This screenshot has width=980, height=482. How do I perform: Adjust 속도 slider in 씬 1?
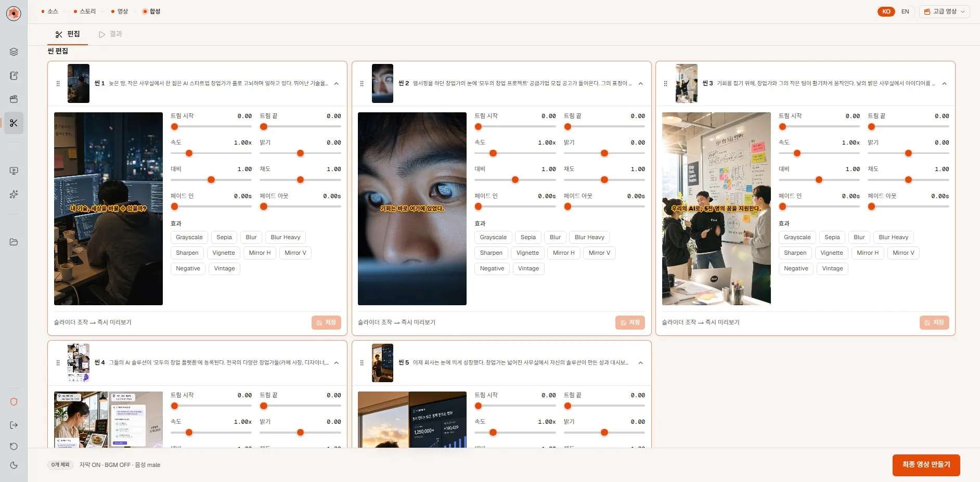(x=211, y=153)
